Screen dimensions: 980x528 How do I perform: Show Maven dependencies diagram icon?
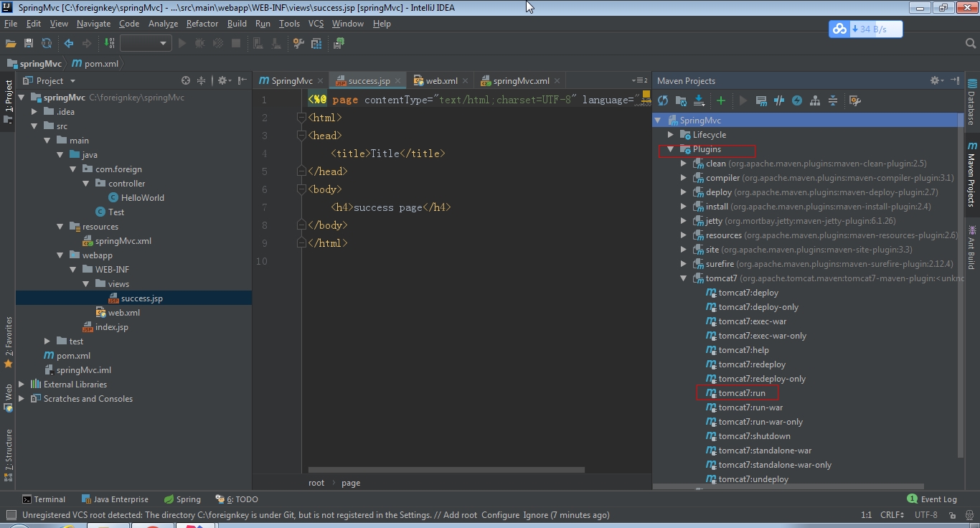(815, 100)
